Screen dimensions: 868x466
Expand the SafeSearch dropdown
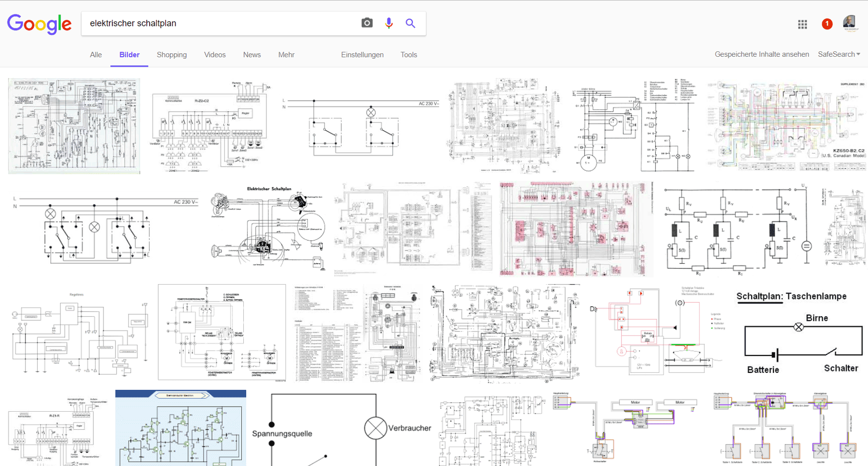coord(839,54)
